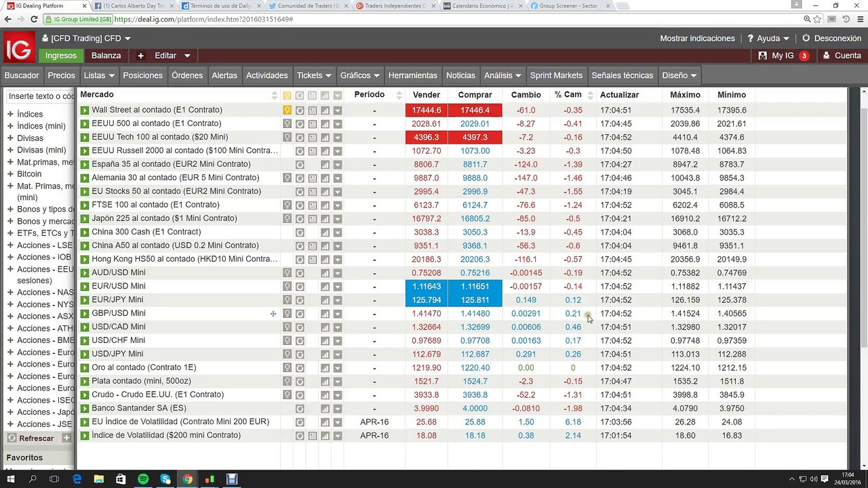The image size is (868, 488).
Task: Click the Periodo column header
Action: pyautogui.click(x=369, y=95)
